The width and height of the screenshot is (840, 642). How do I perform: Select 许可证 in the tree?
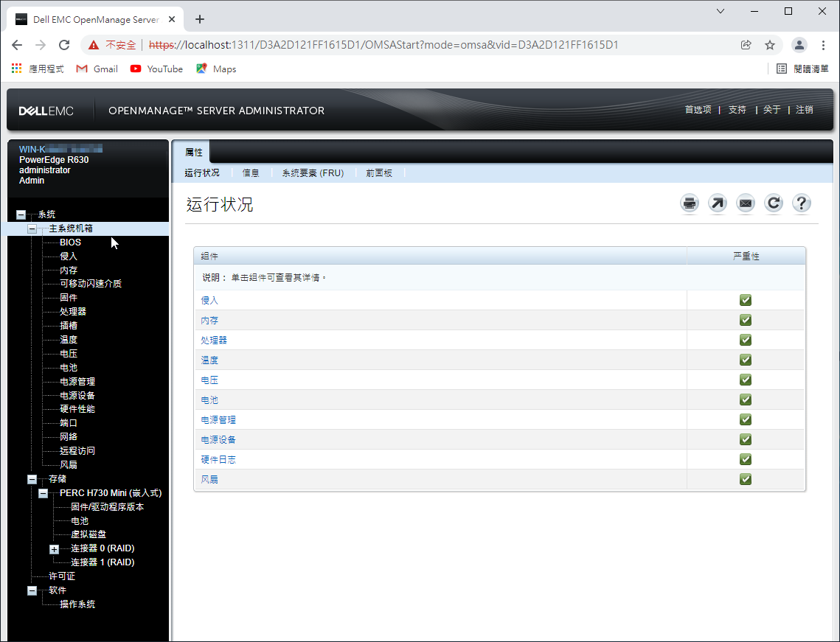[x=62, y=576]
